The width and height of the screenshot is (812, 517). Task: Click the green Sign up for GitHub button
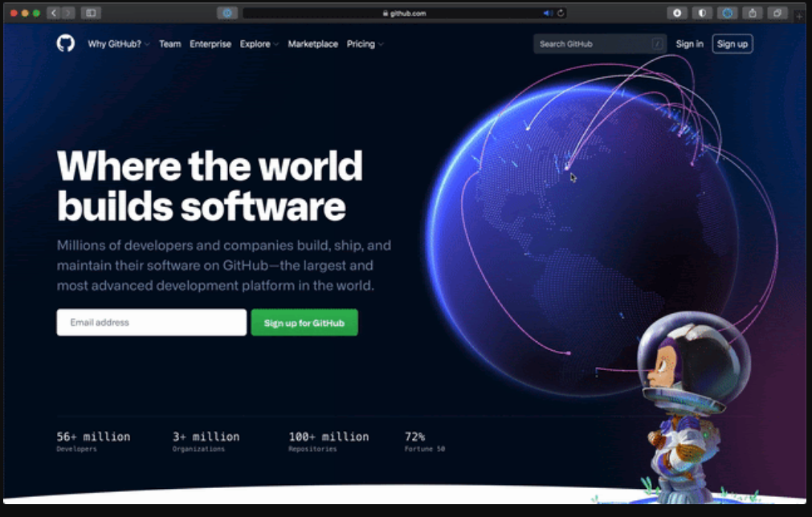tap(304, 323)
